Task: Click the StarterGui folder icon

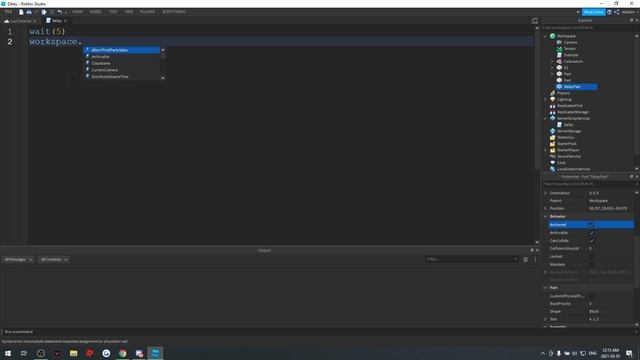Action: click(x=553, y=137)
